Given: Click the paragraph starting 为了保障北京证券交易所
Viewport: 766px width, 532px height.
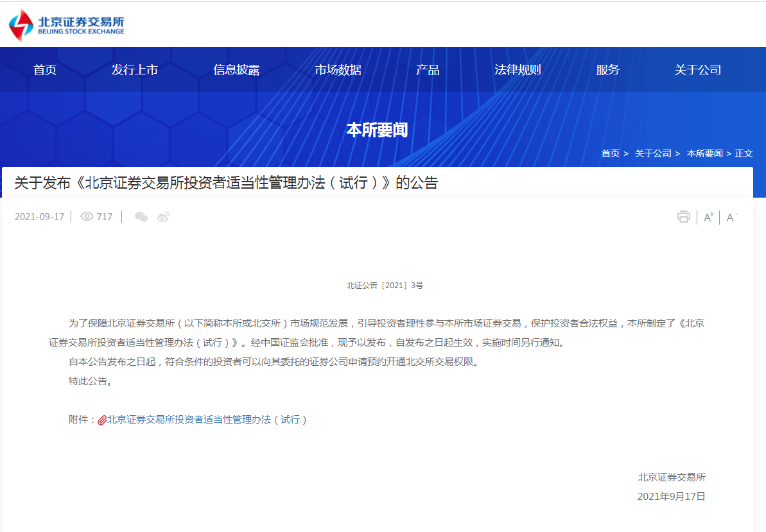Looking at the screenshot, I should [x=377, y=333].
